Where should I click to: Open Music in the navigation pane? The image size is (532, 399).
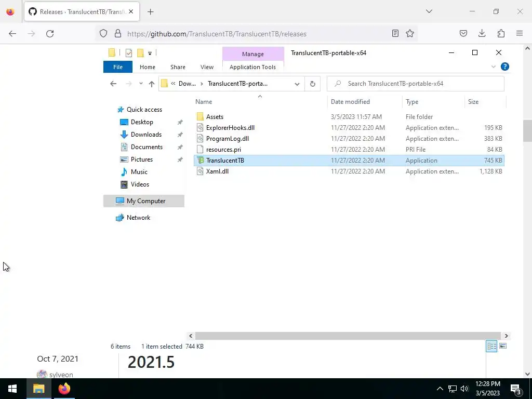click(x=139, y=172)
